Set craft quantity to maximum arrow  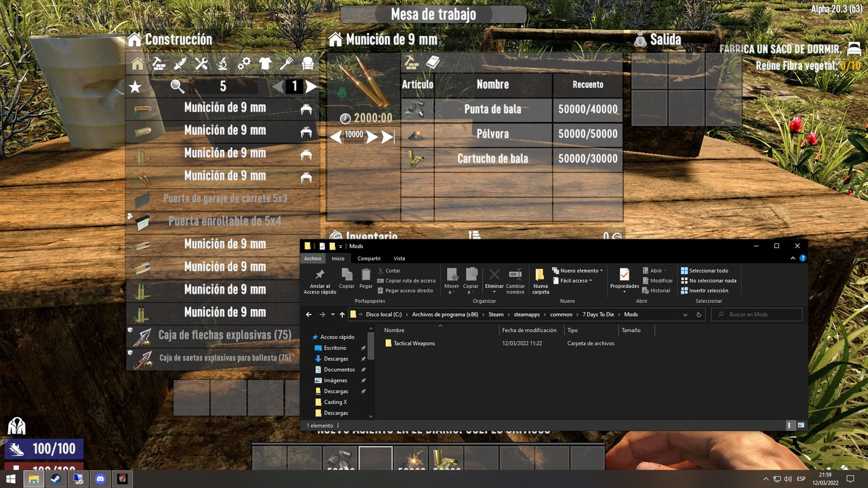pyautogui.click(x=388, y=137)
